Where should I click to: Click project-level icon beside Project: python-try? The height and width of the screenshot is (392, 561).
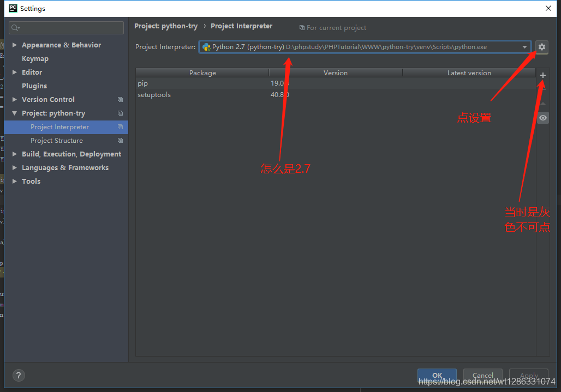(x=120, y=113)
